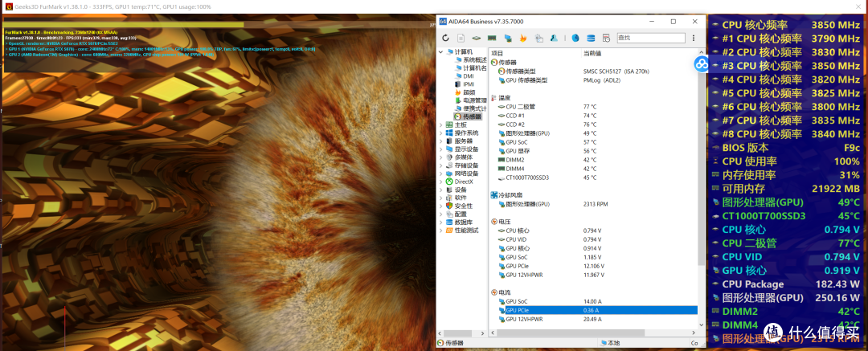Click the monitor diagnostics icon in AIDA64 toolbar
Image resolution: width=868 pixels, height=351 pixels.
(x=508, y=39)
